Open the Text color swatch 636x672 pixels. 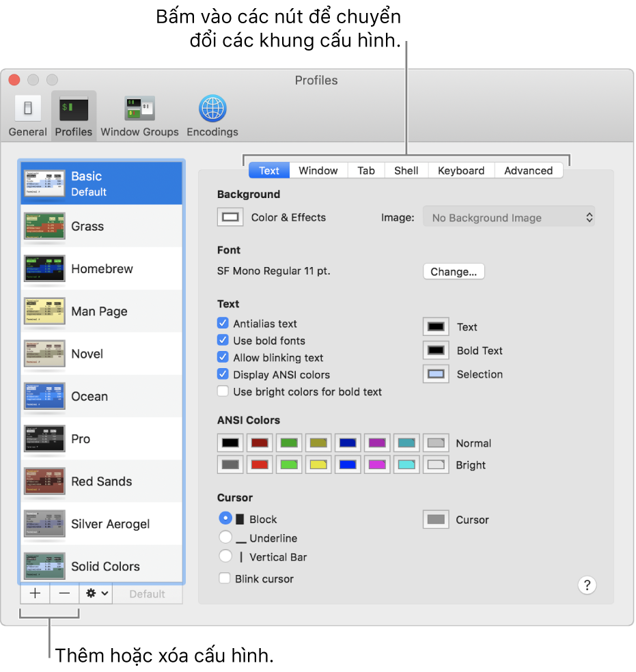(436, 326)
